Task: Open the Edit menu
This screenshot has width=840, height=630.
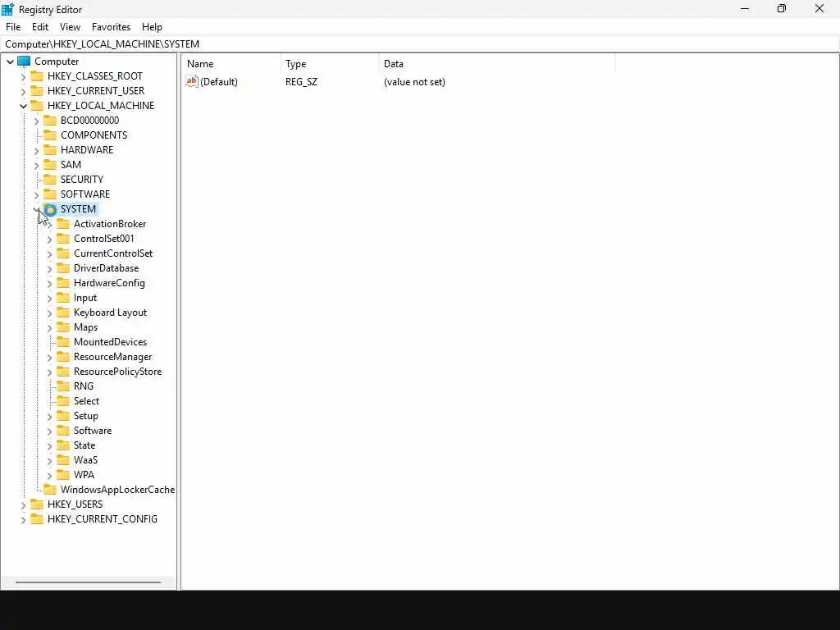Action: 40,27
